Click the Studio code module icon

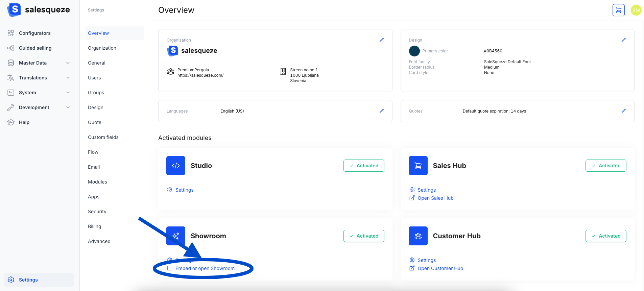176,166
